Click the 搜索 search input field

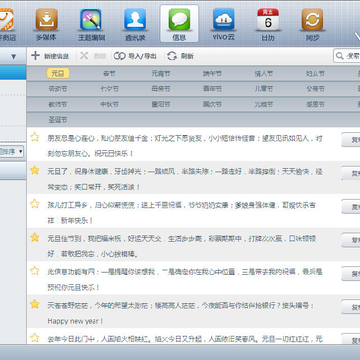(347, 56)
